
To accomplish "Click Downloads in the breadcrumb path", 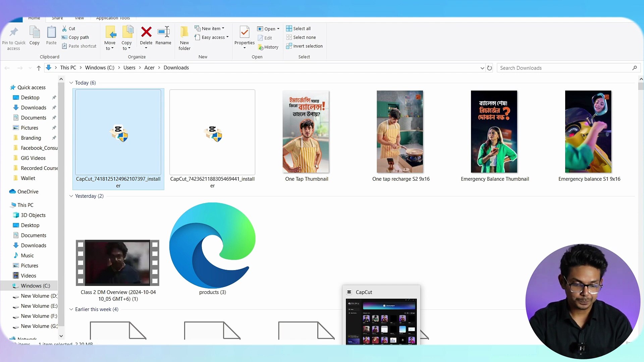I will tap(176, 67).
